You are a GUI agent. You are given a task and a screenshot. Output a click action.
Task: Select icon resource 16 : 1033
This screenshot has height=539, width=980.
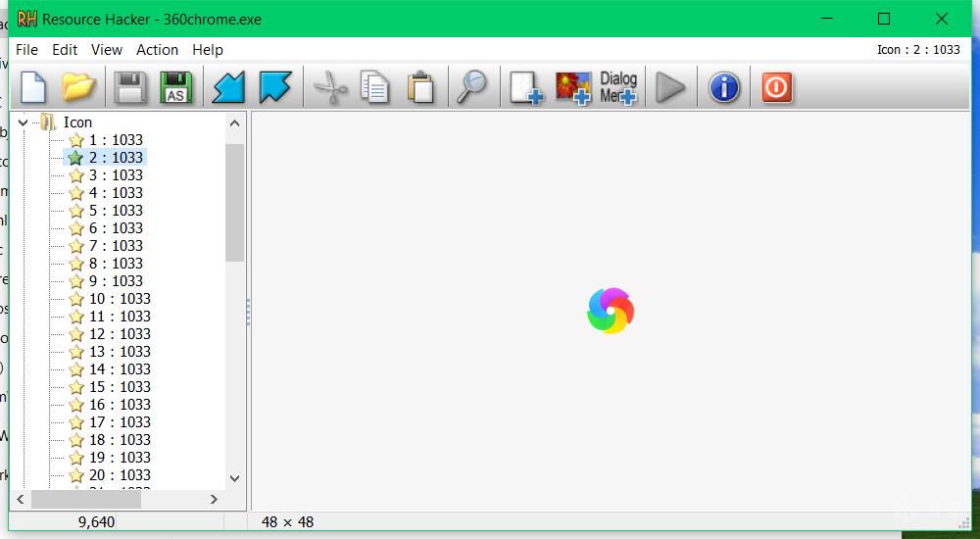[120, 405]
